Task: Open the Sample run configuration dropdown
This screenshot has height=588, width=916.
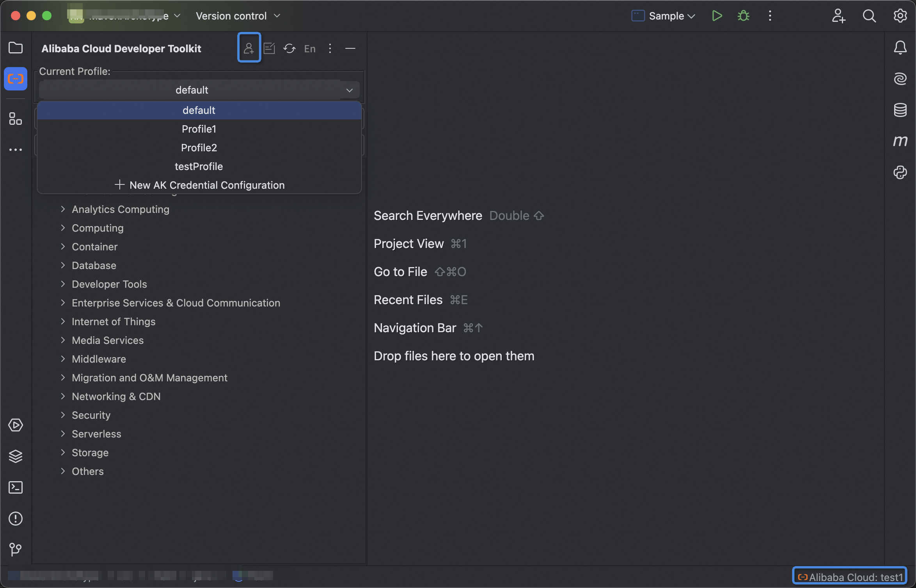Action: 664,16
